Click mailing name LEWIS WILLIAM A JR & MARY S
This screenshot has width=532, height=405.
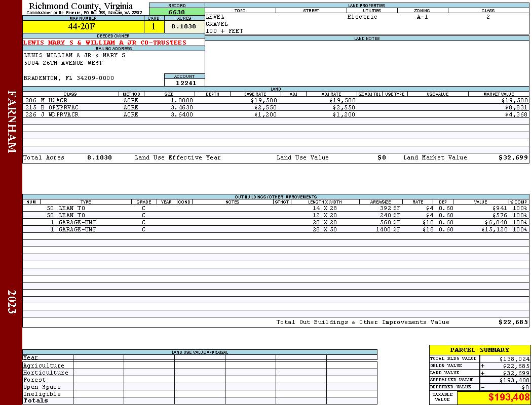point(74,55)
